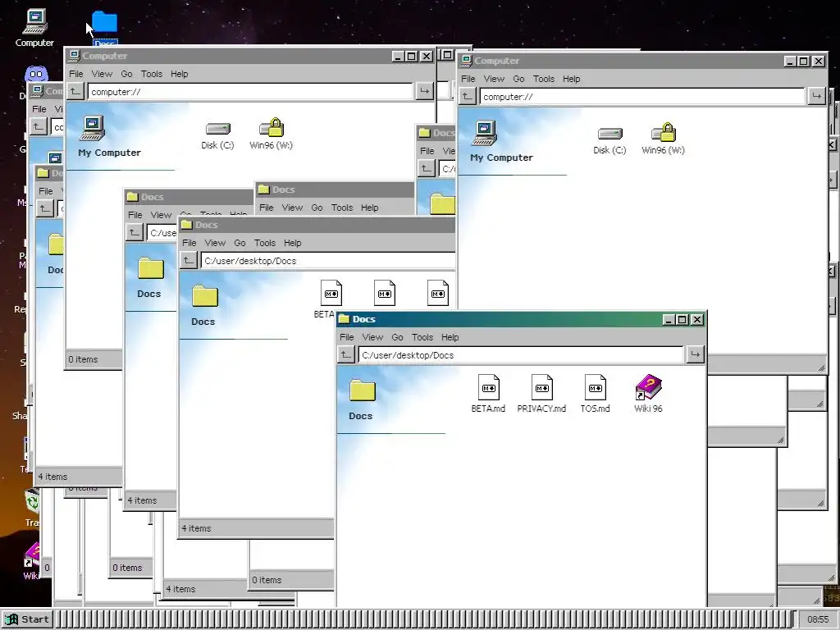Maximize the front Docs window
Viewport: 840px width, 630px height.
tap(682, 320)
